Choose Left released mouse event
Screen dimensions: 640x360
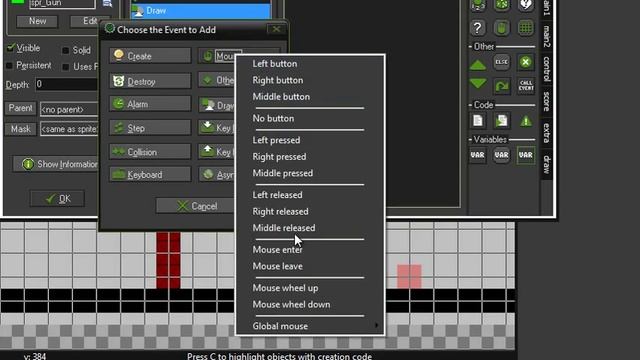pos(277,195)
